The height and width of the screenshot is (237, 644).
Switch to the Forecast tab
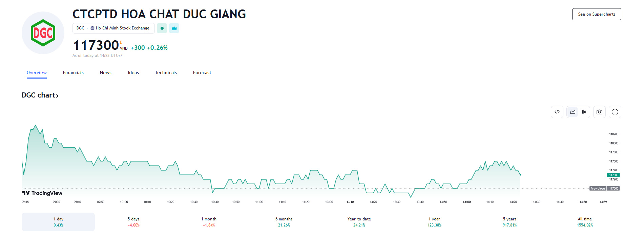(202, 72)
